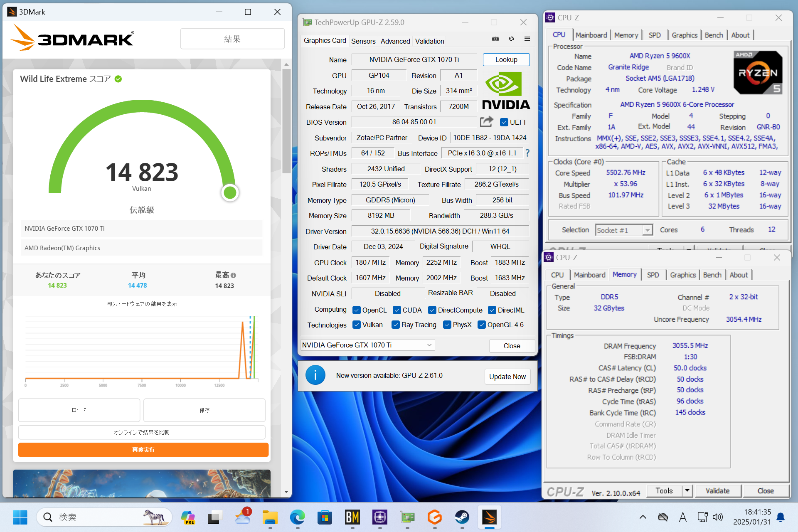Switch to GPU-Z taskbar icon
Image resolution: width=798 pixels, height=532 pixels.
point(407,517)
